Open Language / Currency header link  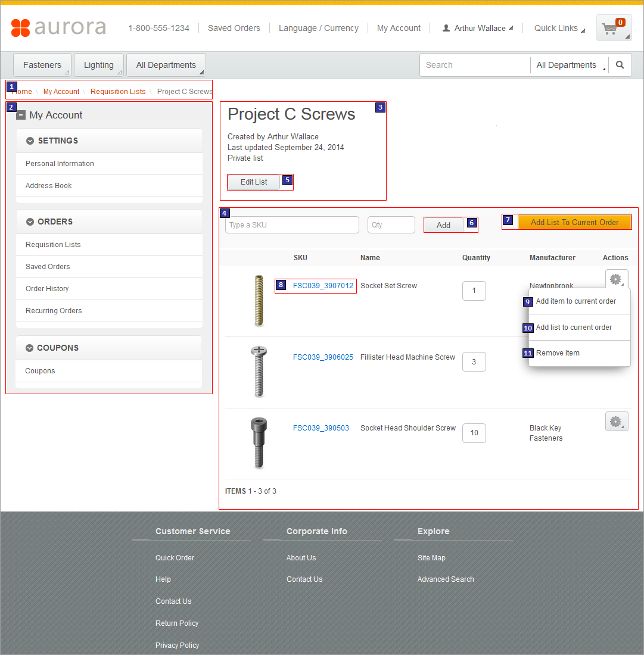point(319,28)
